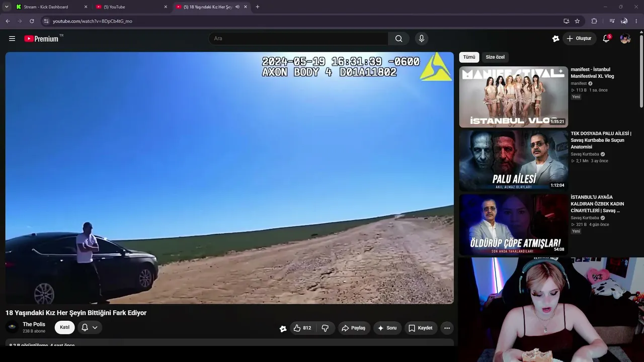
Task: Open the Öldürüp Çöpe Atmışlar thumbnail
Action: (513, 225)
